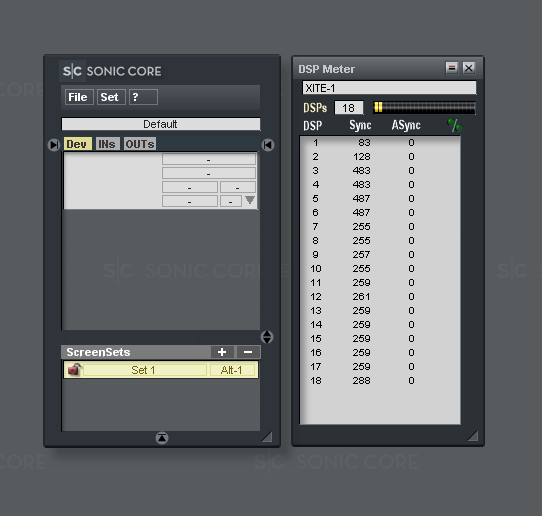Screen dimensions: 542x516
Task: Click the DSP Meter resize corner grip
Action: coord(473,435)
